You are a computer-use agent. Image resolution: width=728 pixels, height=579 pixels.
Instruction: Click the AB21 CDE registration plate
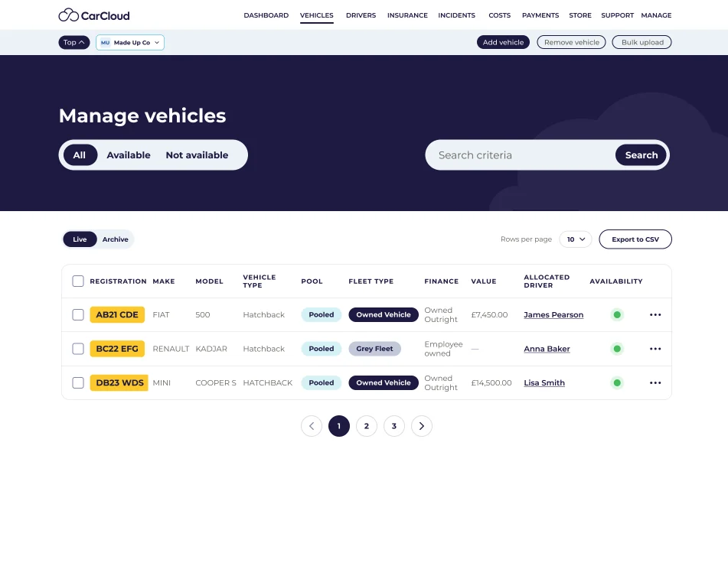point(117,314)
